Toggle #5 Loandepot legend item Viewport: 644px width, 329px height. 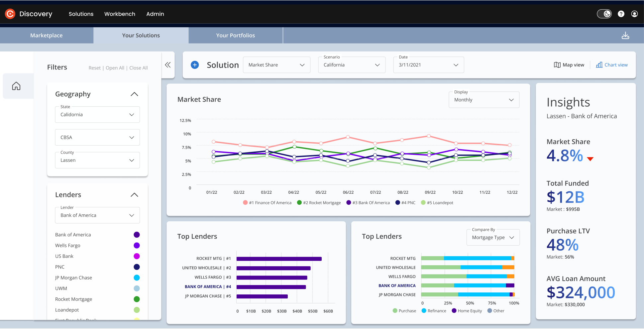(437, 203)
